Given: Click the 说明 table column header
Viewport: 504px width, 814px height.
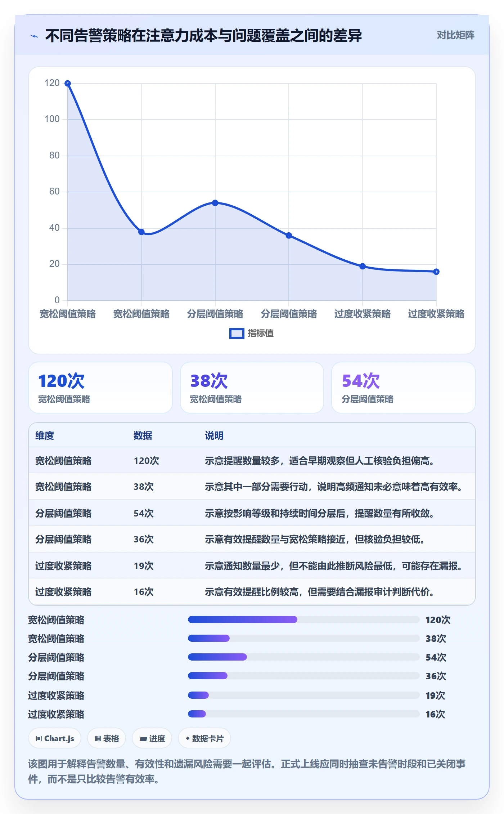Looking at the screenshot, I should coord(214,435).
